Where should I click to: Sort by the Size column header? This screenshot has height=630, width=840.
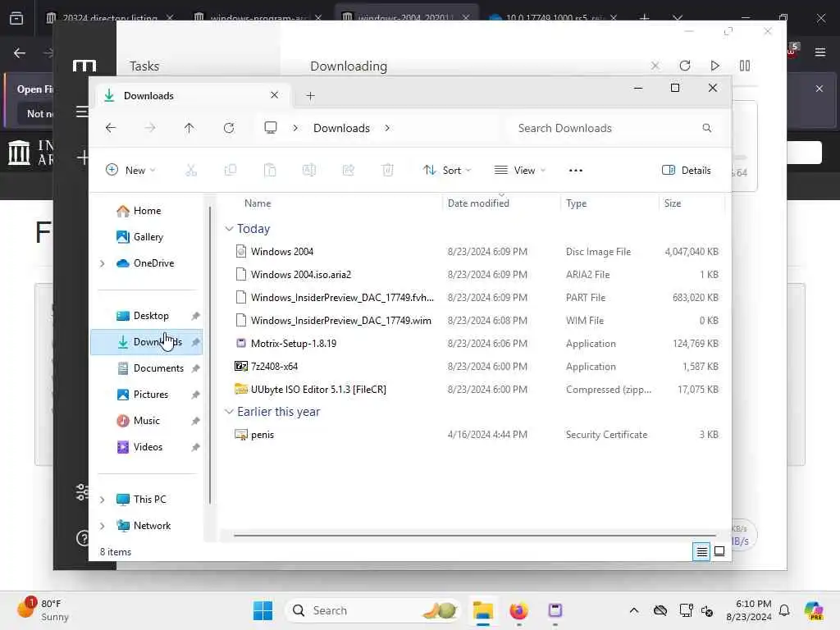pyautogui.click(x=673, y=203)
